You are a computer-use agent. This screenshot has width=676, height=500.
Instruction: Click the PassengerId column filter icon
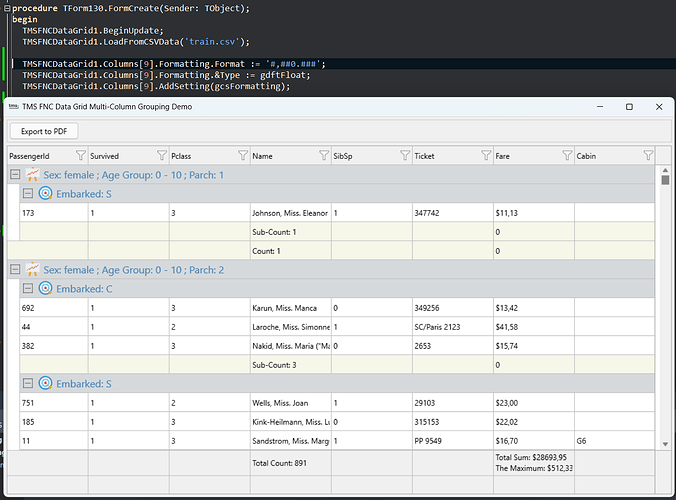click(79, 155)
